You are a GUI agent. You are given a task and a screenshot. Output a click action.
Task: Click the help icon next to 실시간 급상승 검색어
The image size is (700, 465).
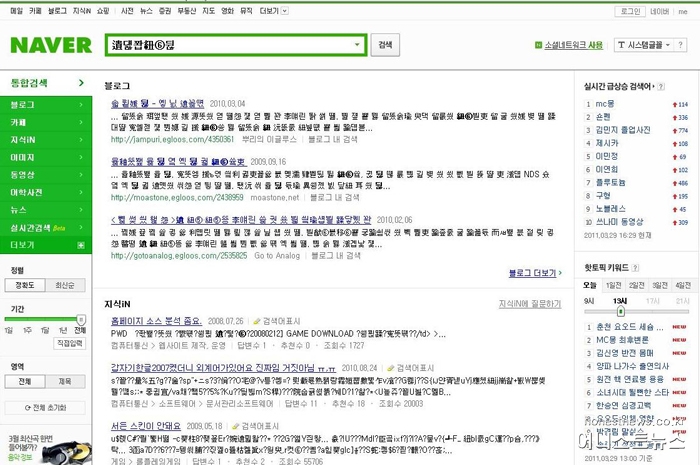tap(661, 87)
